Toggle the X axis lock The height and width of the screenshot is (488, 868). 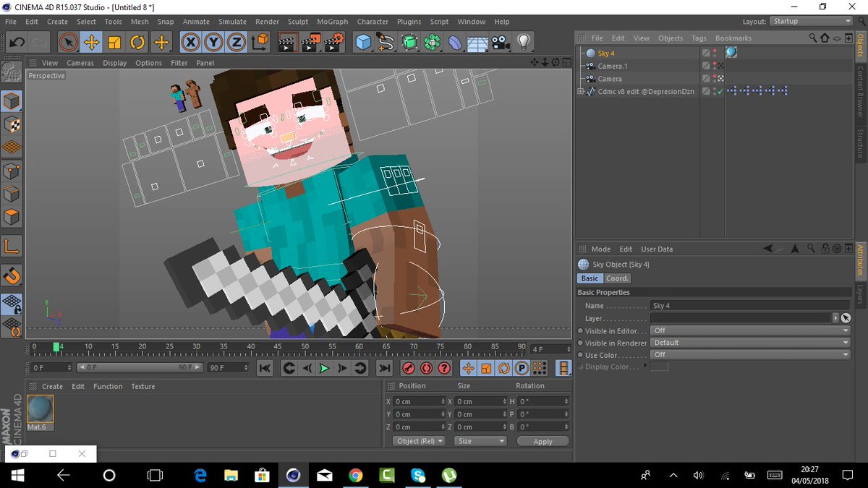coord(190,42)
